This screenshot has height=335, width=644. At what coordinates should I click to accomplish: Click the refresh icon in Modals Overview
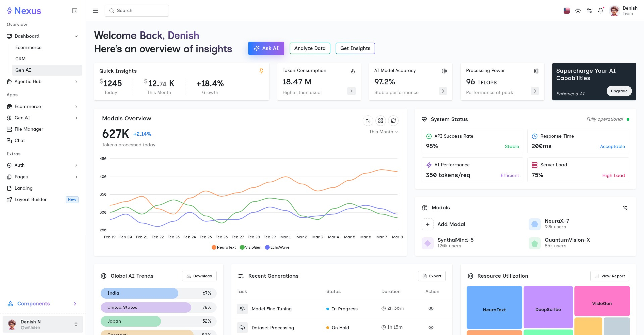click(x=393, y=121)
